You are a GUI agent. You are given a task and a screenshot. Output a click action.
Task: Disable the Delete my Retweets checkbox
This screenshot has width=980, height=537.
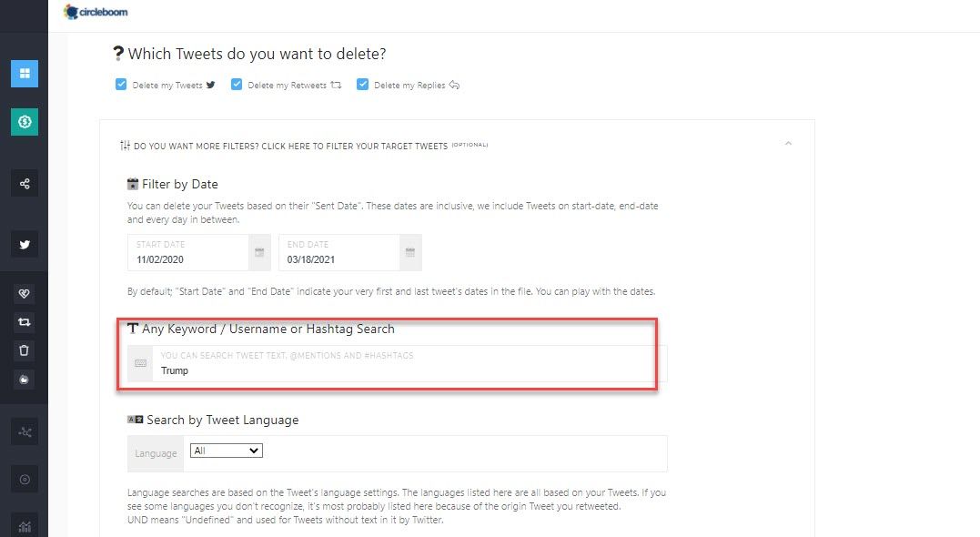(x=237, y=84)
